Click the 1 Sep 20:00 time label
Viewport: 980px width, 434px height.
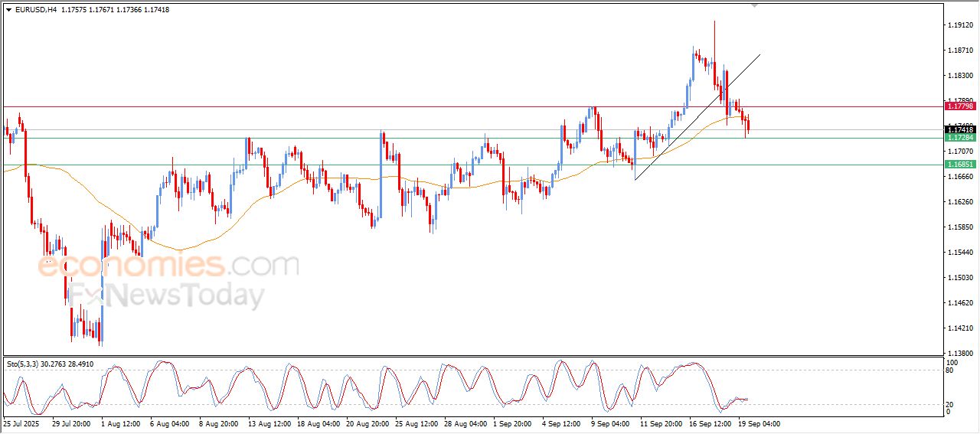point(511,423)
